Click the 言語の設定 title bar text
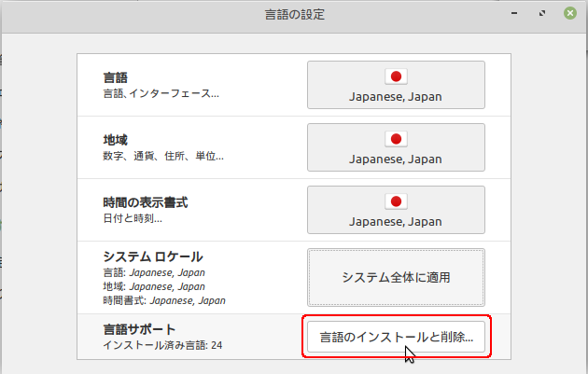This screenshot has width=588, height=374. point(295,14)
